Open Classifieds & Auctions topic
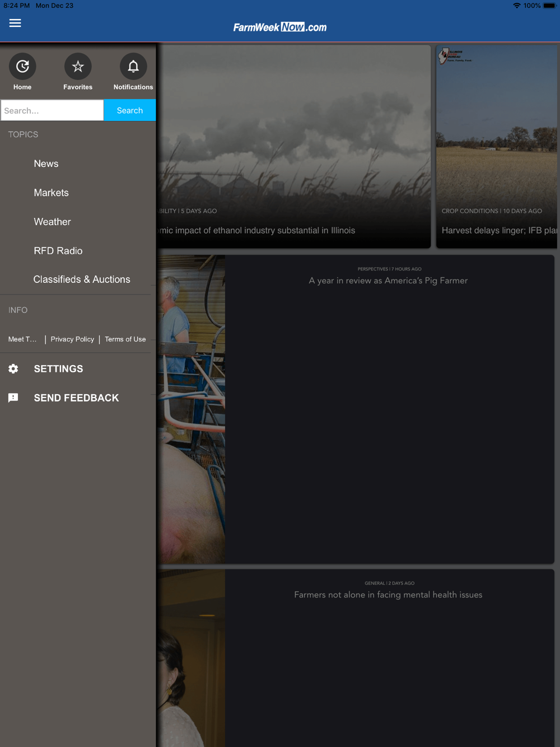 [x=82, y=279]
